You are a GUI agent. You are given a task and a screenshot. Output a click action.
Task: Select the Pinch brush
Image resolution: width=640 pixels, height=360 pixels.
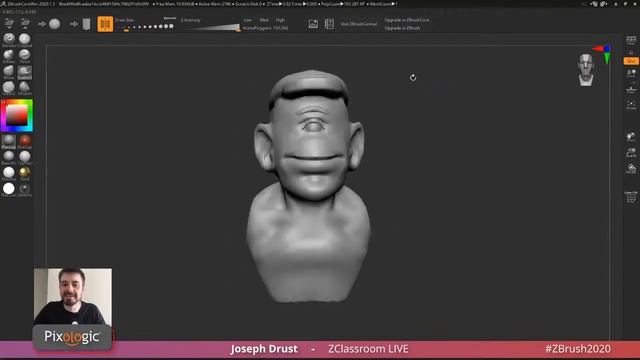click(x=24, y=56)
